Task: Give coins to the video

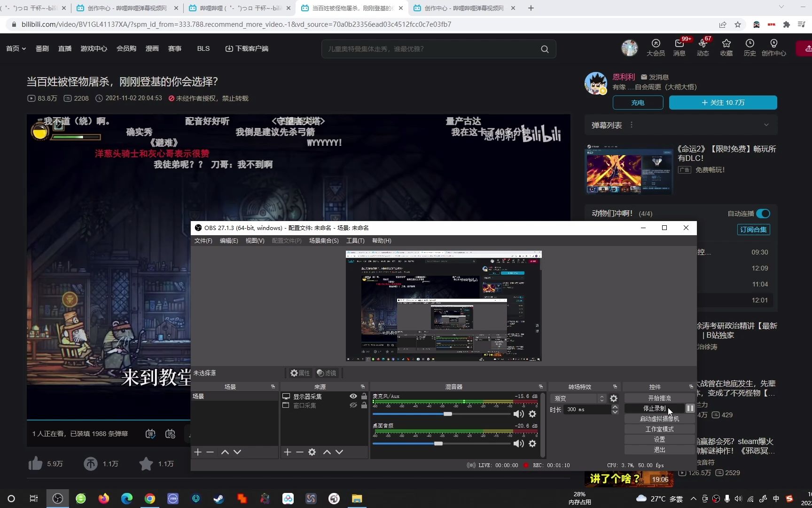Action: tap(91, 464)
